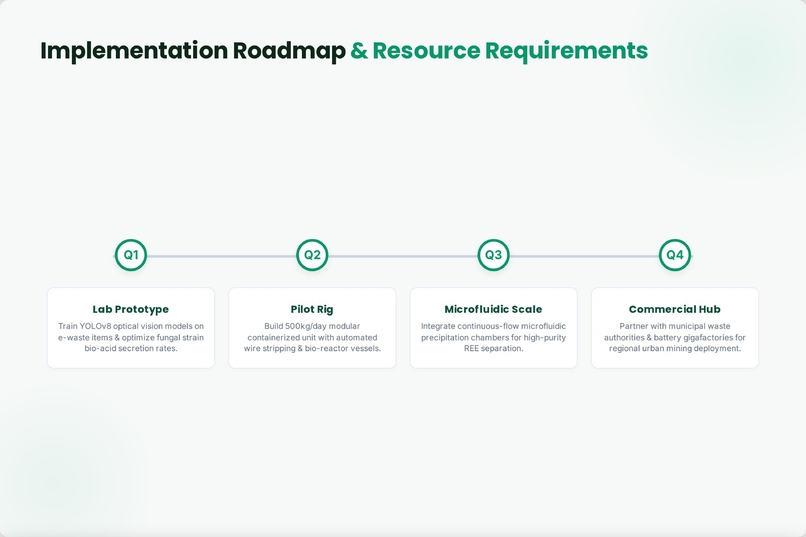
Task: Select the 'Pilot Rig' card heading
Action: tap(312, 309)
